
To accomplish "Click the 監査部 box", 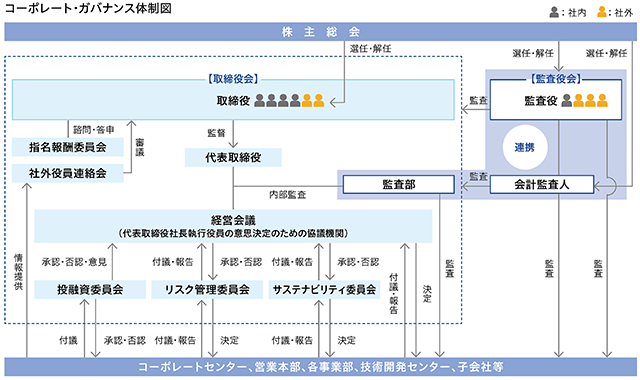I will (x=398, y=184).
